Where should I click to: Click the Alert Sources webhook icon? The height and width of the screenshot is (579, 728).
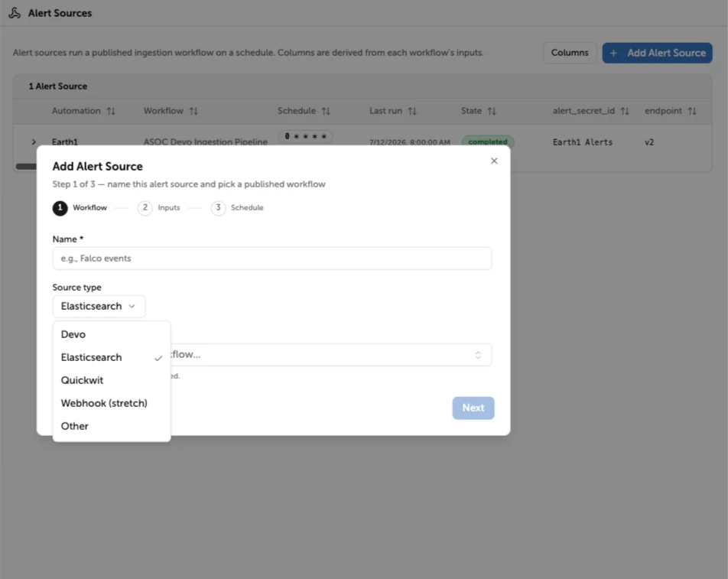15,13
